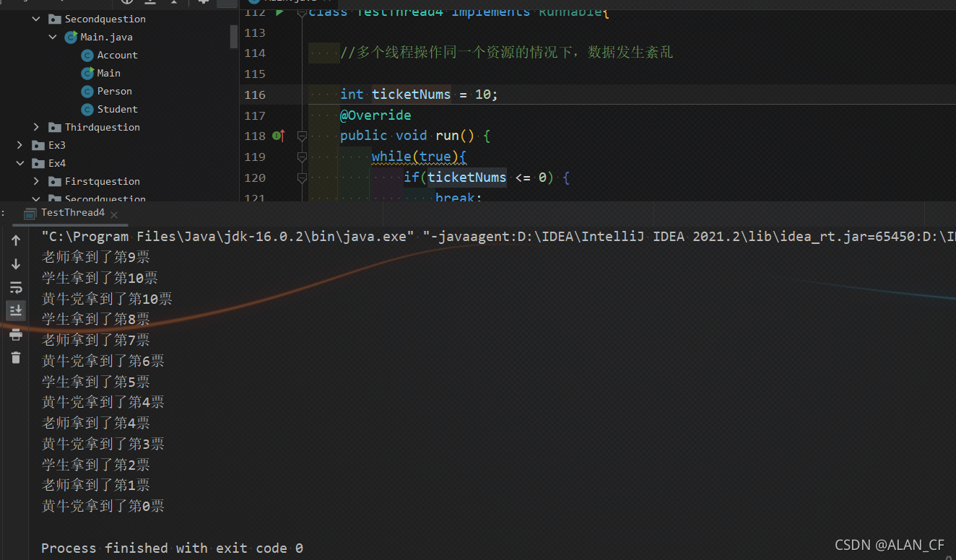The image size is (956, 560).
Task: Select Thirdquestion folder label
Action: pos(103,127)
